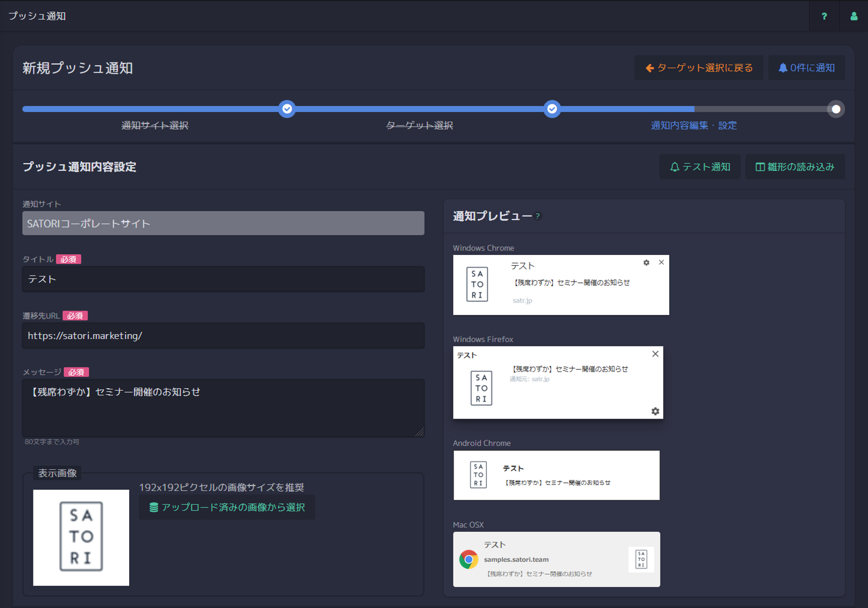The height and width of the screenshot is (608, 868).
Task: Go to 通知サイト選択 step checkmark
Action: click(x=287, y=109)
